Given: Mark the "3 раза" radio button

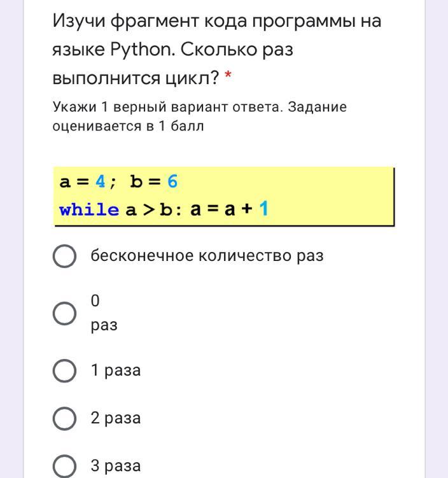Looking at the screenshot, I should [x=64, y=466].
